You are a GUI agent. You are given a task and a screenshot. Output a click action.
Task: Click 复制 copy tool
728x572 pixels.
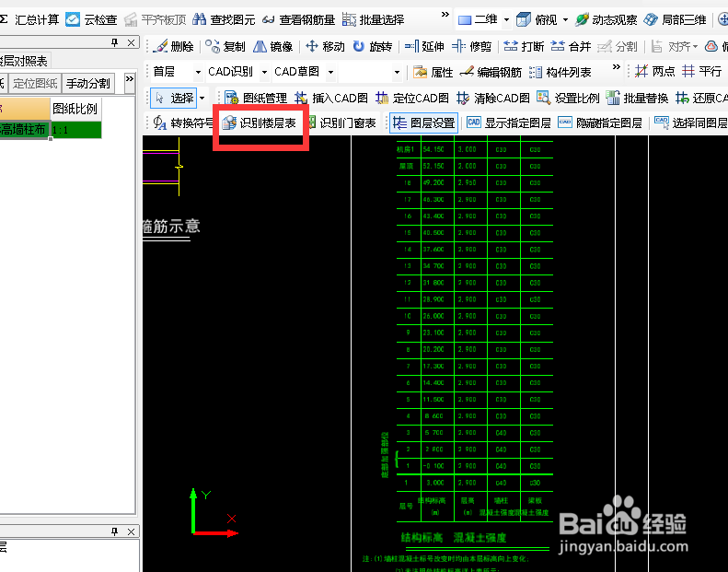[225, 46]
